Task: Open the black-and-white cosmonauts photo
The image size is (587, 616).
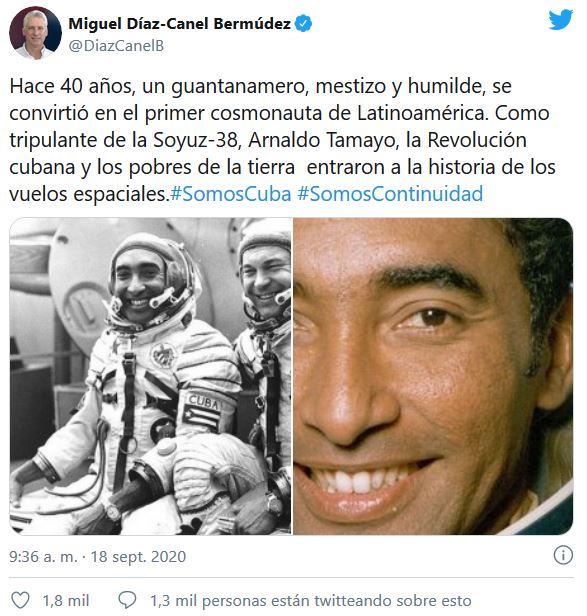Action: (x=150, y=376)
